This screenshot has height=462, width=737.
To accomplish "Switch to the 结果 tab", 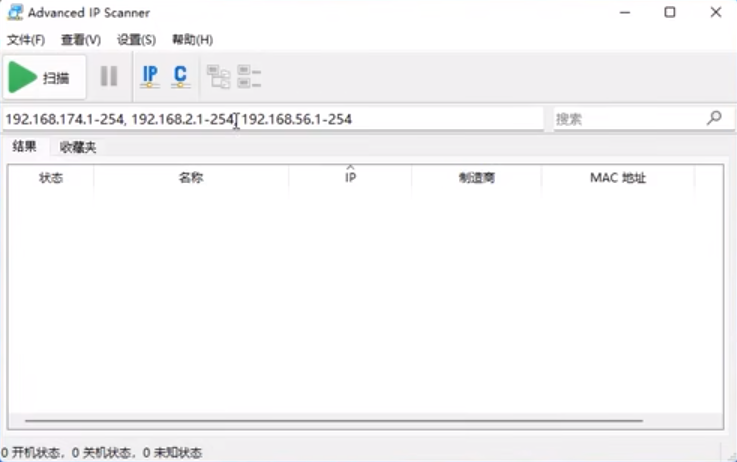I will pyautogui.click(x=24, y=147).
